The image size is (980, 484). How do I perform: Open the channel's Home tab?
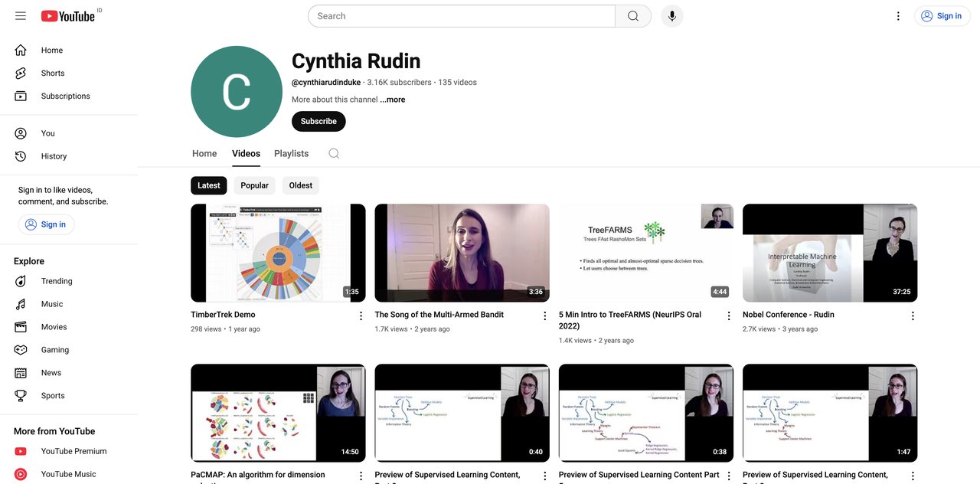pyautogui.click(x=204, y=153)
